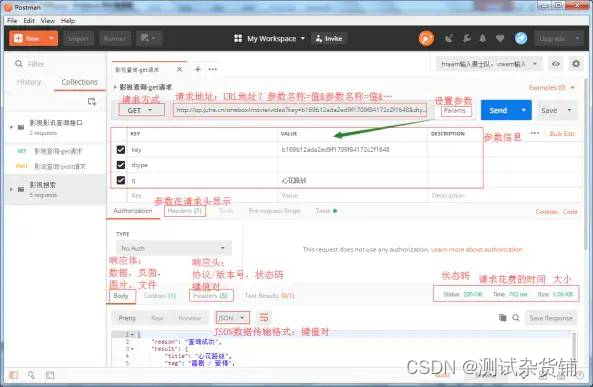This screenshot has height=387, width=593.
Task: Uncheck the key parameter checkbox
Action: pos(121,150)
